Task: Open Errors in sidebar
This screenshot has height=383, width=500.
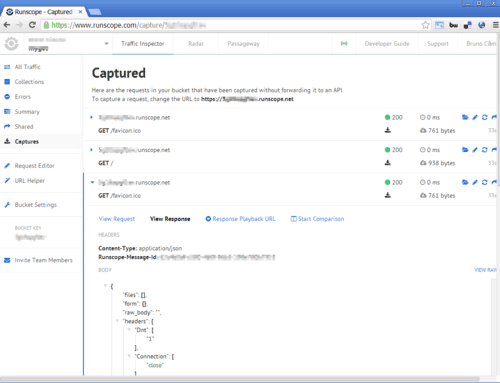Action: [x=22, y=97]
